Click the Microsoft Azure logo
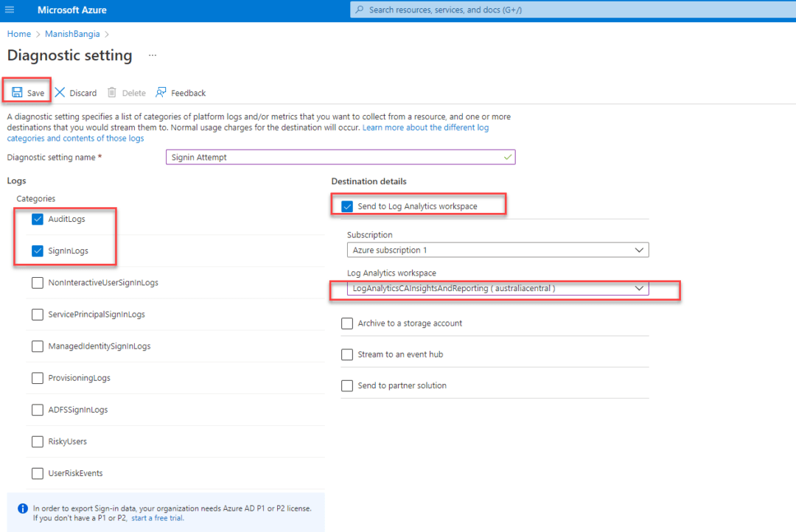 click(71, 10)
